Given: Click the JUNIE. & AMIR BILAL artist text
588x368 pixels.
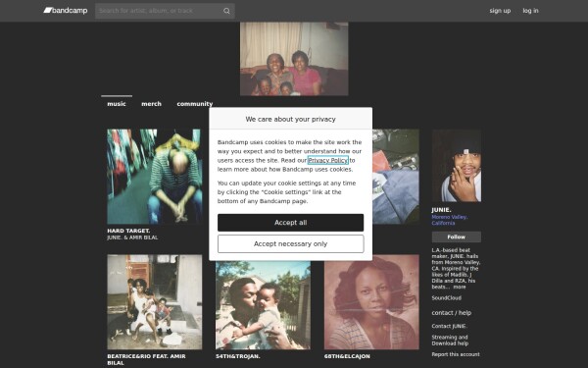Looking at the screenshot, I should click(132, 237).
